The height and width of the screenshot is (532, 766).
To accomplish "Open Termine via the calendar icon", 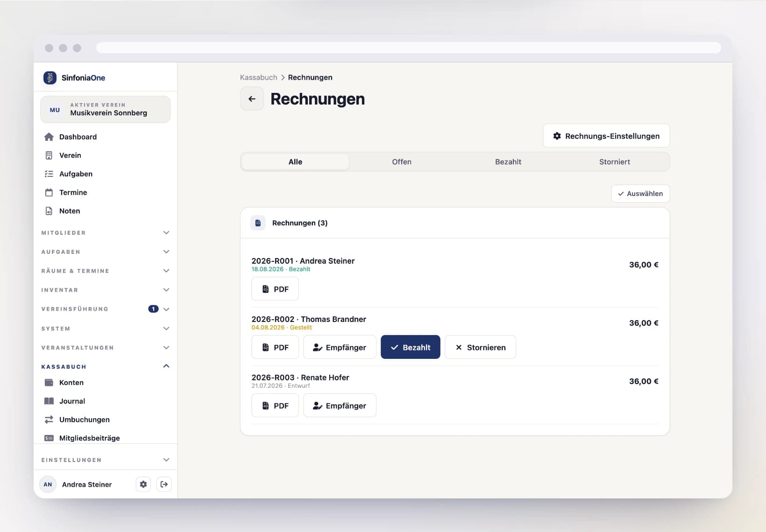I will tap(49, 192).
